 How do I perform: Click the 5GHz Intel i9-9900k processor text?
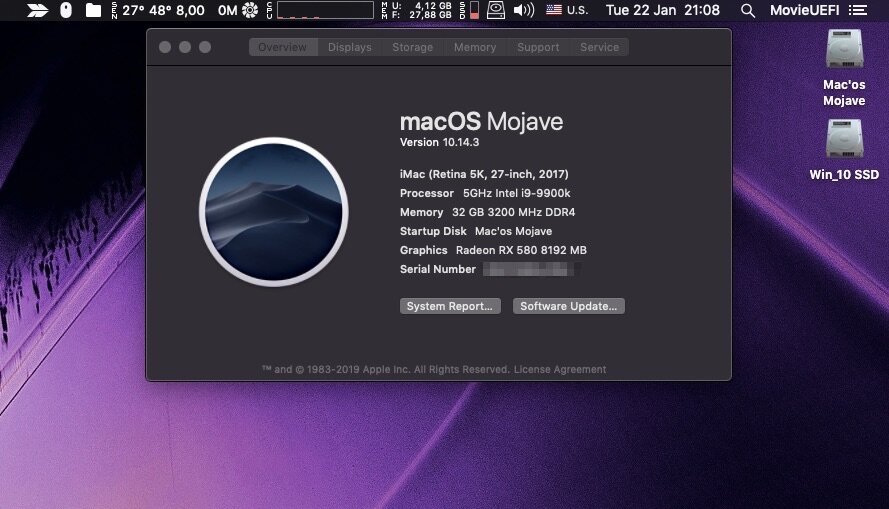pos(517,193)
